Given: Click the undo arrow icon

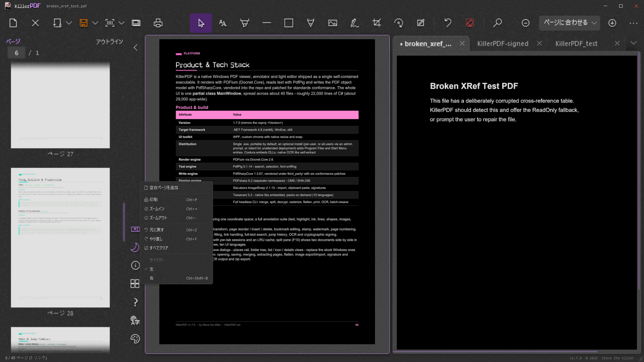Looking at the screenshot, I should click(x=448, y=23).
